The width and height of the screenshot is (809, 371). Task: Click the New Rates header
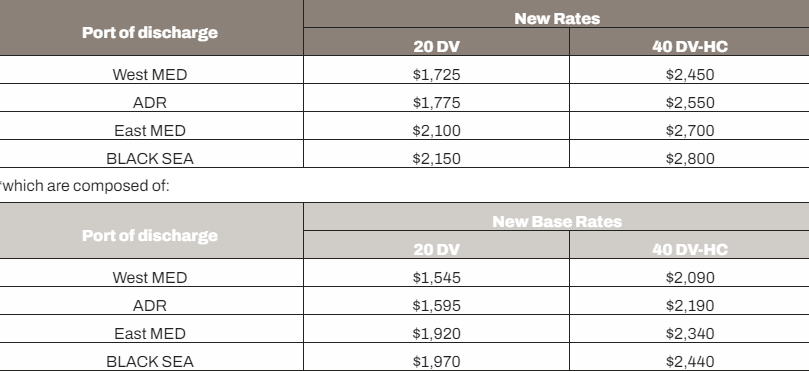click(557, 19)
